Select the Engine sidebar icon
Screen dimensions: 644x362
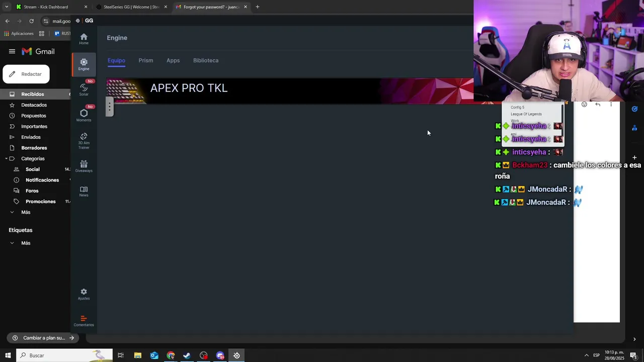point(84,64)
